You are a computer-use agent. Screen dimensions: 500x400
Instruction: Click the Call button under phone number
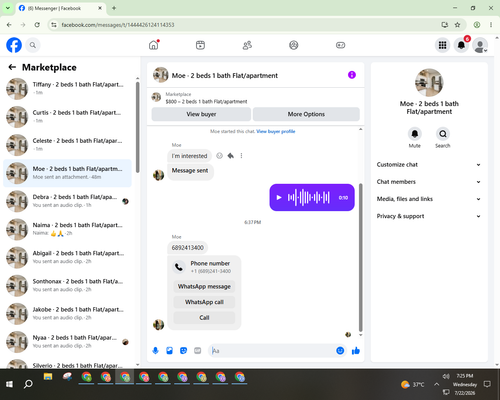pyautogui.click(x=204, y=318)
